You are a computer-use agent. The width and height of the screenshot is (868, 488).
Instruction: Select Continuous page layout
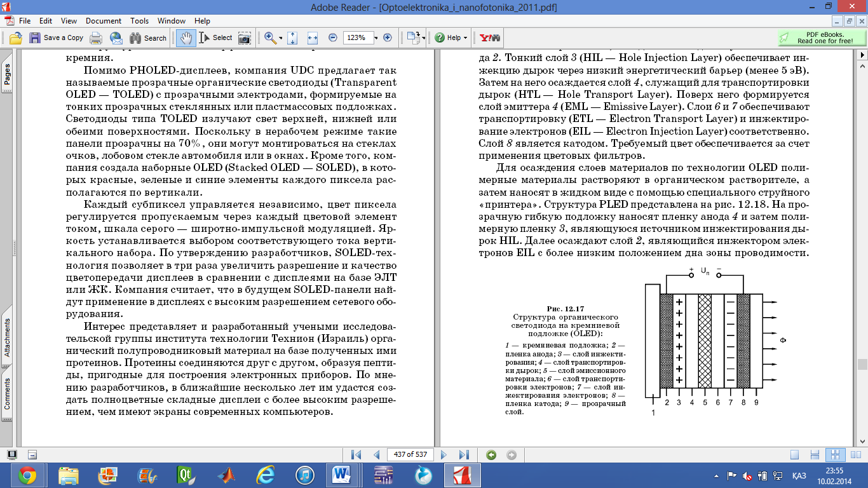[815, 455]
